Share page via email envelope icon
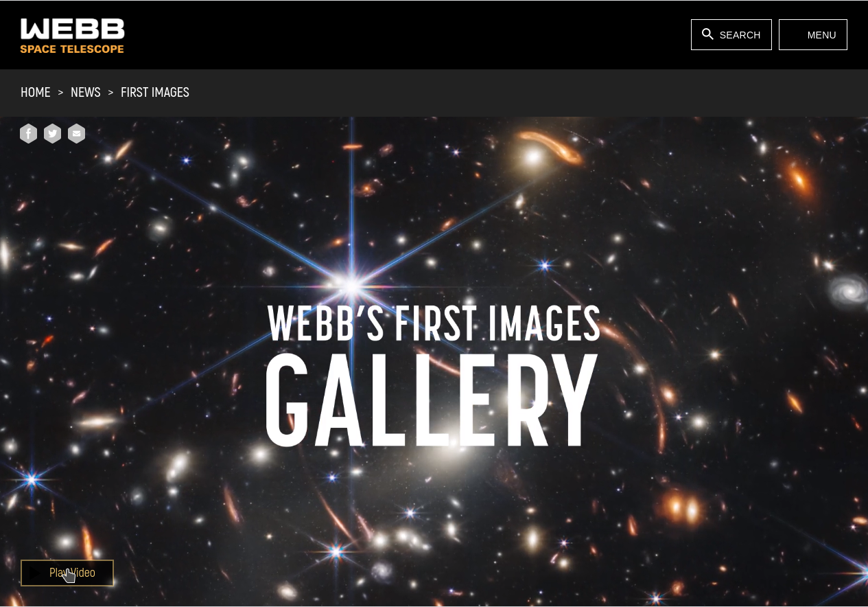 click(x=76, y=133)
